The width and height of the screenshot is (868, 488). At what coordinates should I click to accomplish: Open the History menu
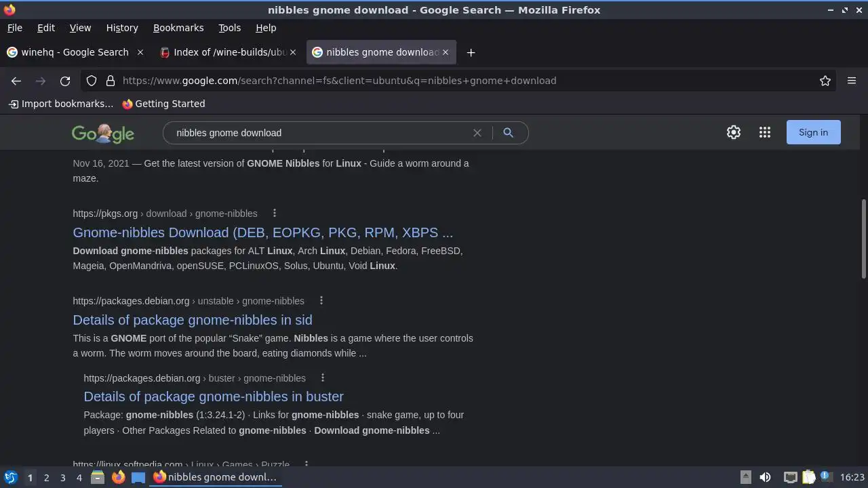(122, 28)
